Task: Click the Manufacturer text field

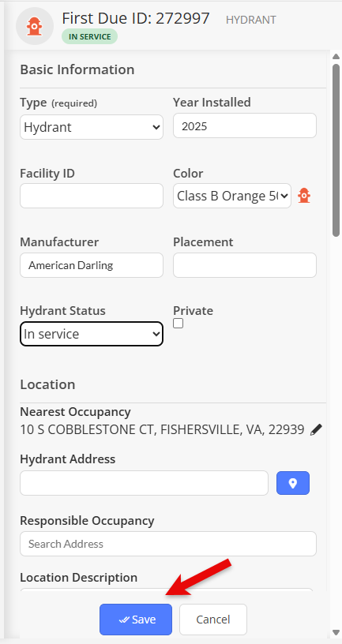Action: [x=92, y=265]
